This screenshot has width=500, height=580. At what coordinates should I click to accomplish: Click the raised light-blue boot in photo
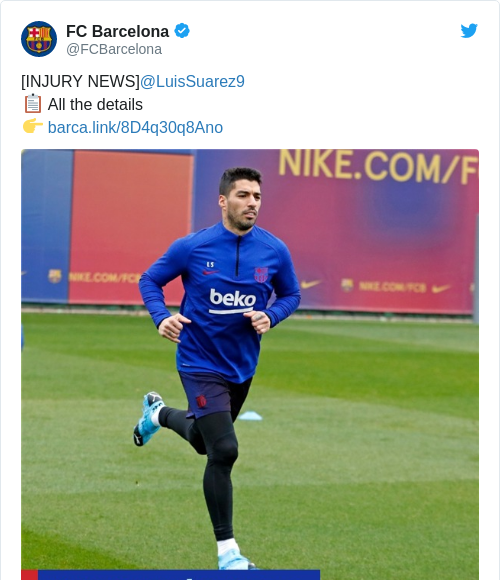click(148, 418)
